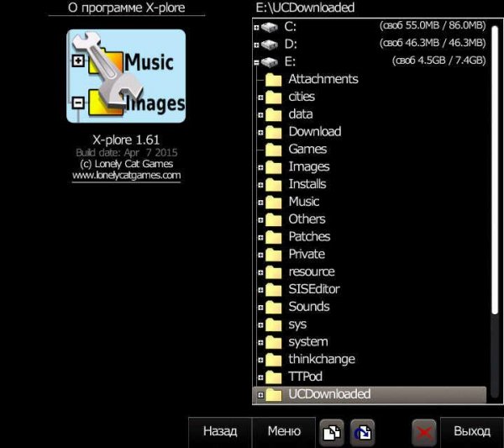Expand the Sounds folder
The image size is (504, 448).
pos(260,308)
